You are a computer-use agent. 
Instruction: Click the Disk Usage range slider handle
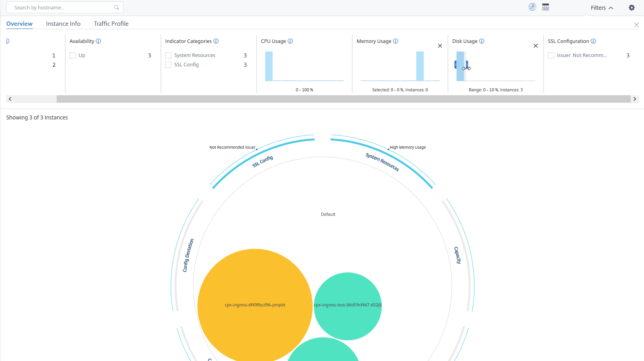click(x=466, y=65)
